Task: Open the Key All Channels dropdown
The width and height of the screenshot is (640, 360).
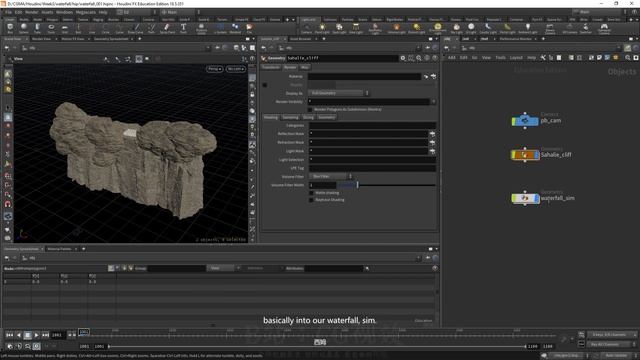Action: click(x=611, y=344)
